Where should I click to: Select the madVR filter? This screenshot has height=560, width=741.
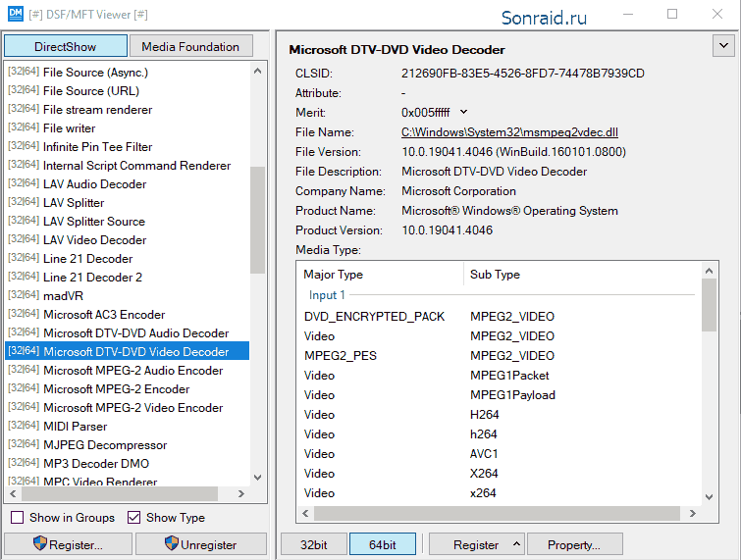coord(128,296)
